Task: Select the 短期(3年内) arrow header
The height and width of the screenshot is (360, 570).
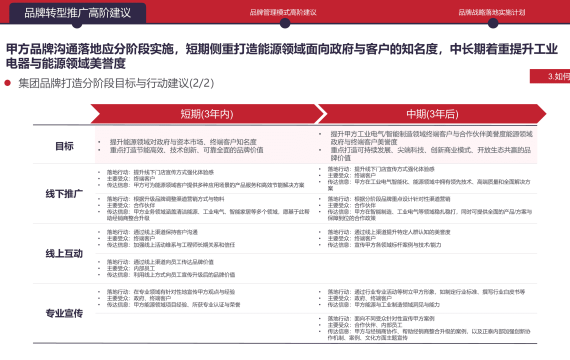Action: click(207, 114)
